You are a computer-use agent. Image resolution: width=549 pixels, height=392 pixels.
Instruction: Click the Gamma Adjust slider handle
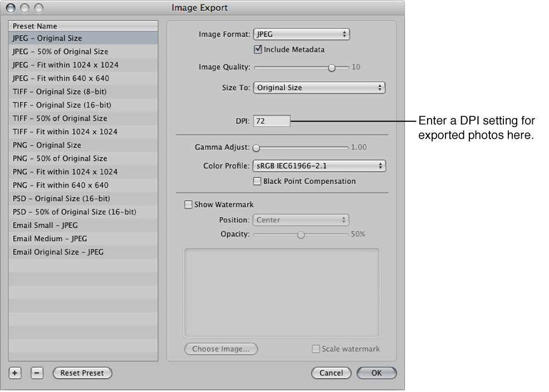[256, 147]
